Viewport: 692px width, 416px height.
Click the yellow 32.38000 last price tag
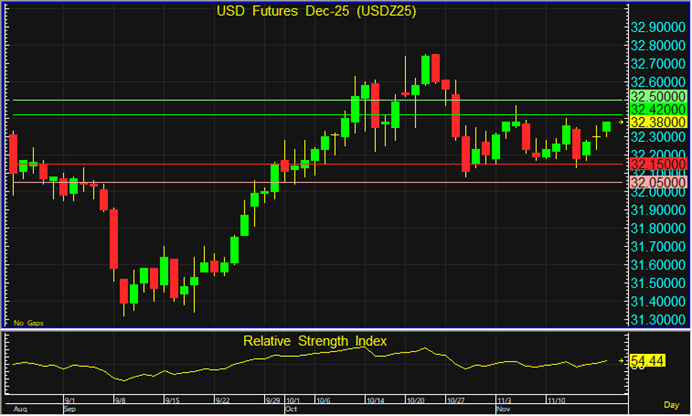click(656, 121)
